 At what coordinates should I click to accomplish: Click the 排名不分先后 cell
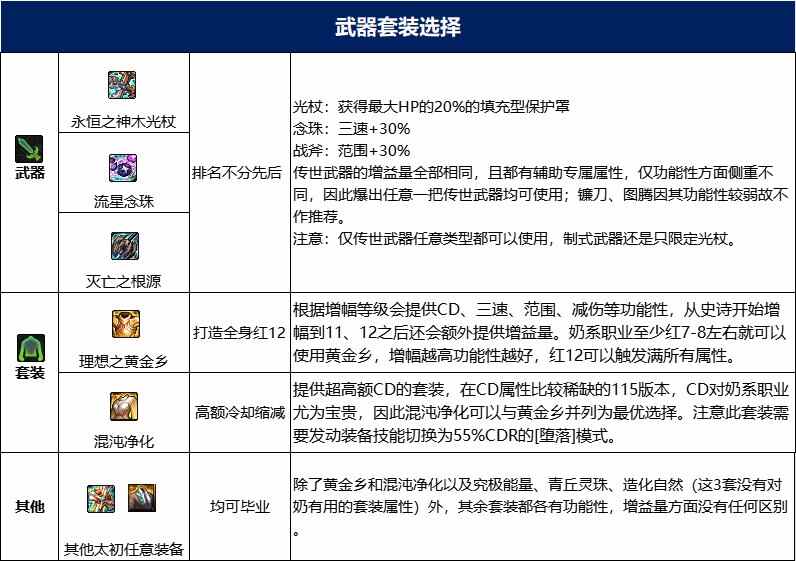click(239, 172)
